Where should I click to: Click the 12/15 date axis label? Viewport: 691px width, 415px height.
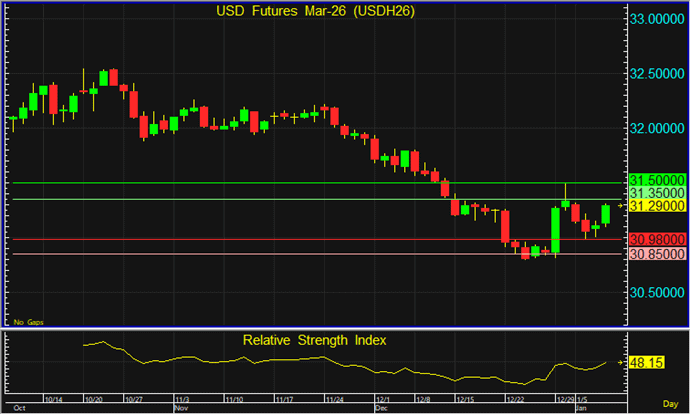click(x=465, y=400)
